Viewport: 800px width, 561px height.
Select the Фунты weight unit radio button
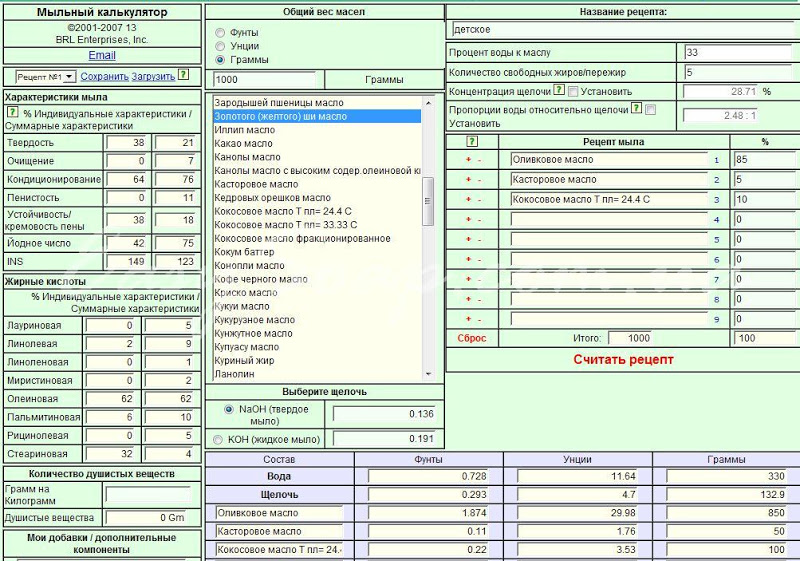[x=220, y=33]
